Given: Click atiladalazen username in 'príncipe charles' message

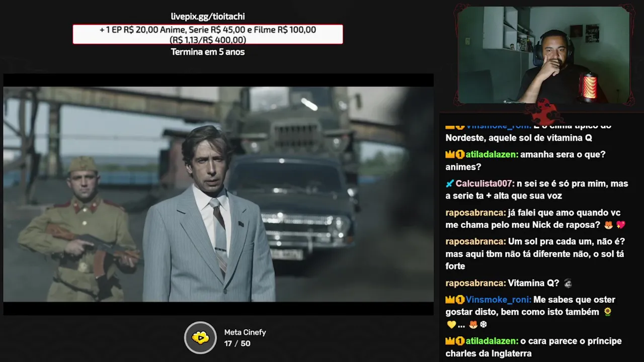Looking at the screenshot, I should pos(491,341).
